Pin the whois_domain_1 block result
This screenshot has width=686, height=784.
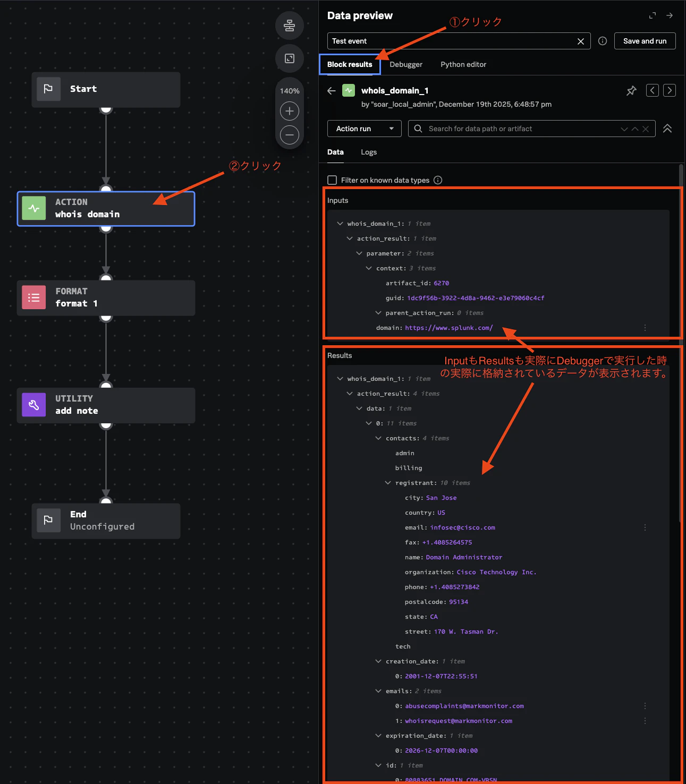point(631,91)
